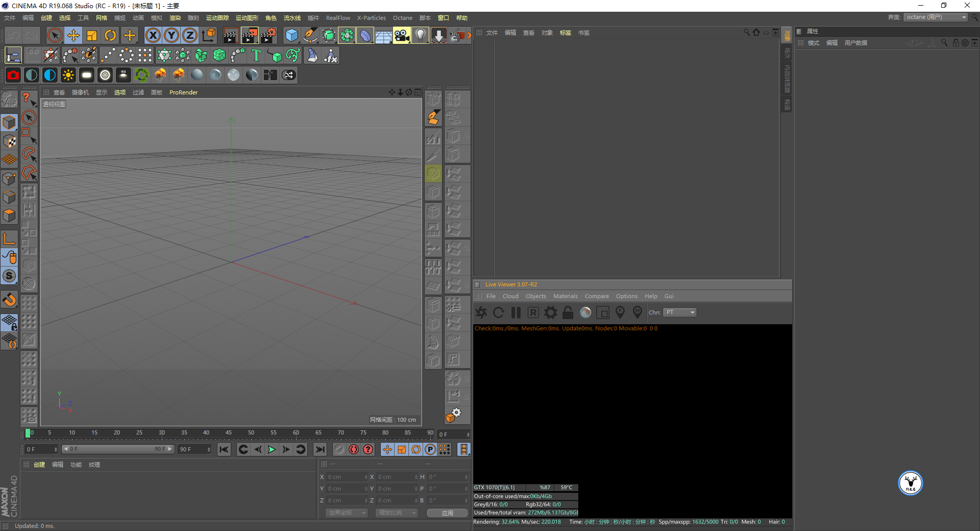
Task: Click the X position 0 cm field
Action: coord(347,477)
